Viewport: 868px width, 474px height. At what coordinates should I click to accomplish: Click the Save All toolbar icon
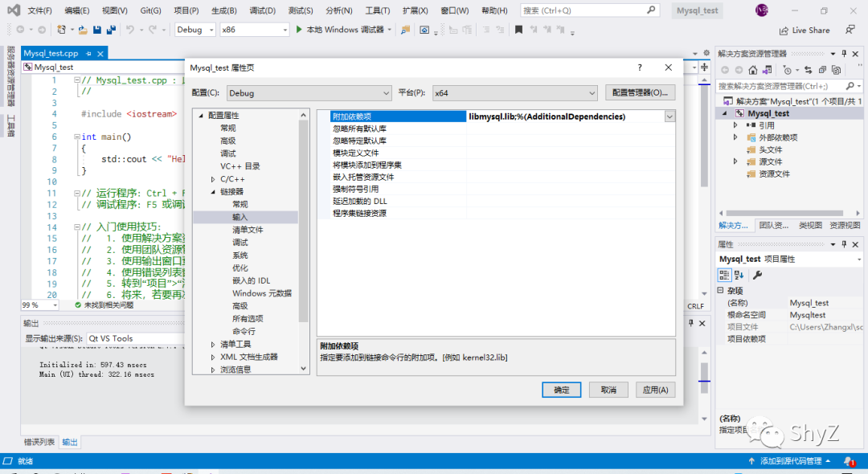pyautogui.click(x=111, y=30)
